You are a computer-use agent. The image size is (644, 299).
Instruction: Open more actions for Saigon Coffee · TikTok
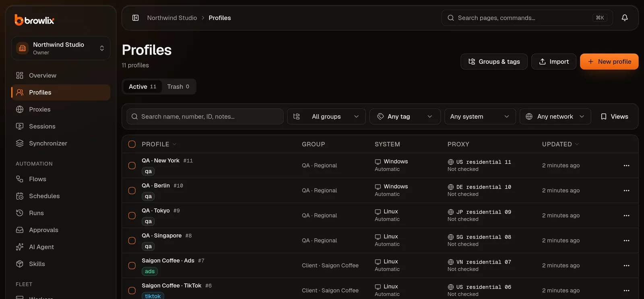point(626,291)
